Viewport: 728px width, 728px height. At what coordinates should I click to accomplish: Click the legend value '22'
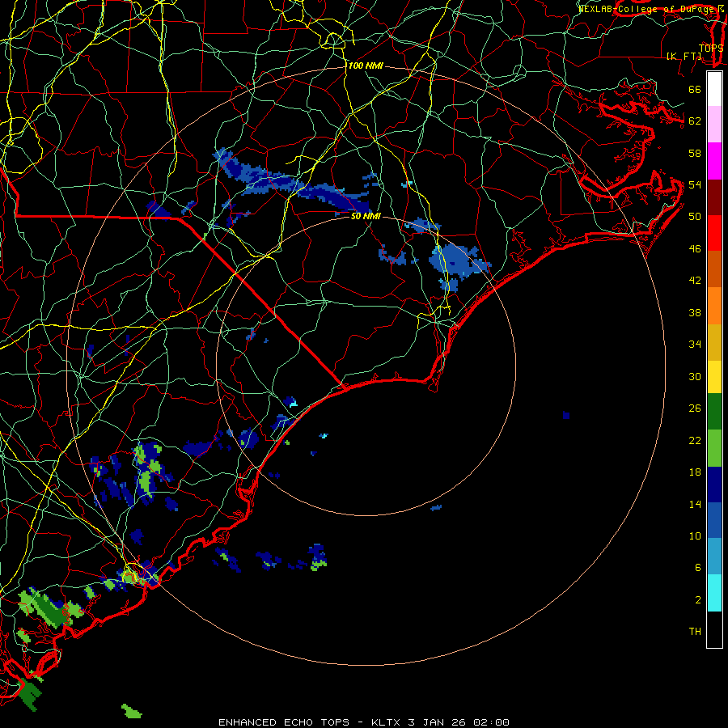695,441
